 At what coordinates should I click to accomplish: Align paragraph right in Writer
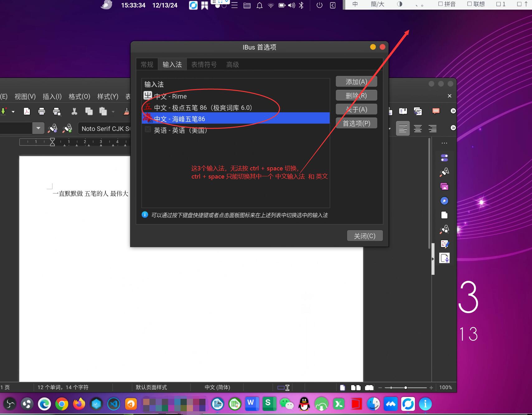point(433,128)
